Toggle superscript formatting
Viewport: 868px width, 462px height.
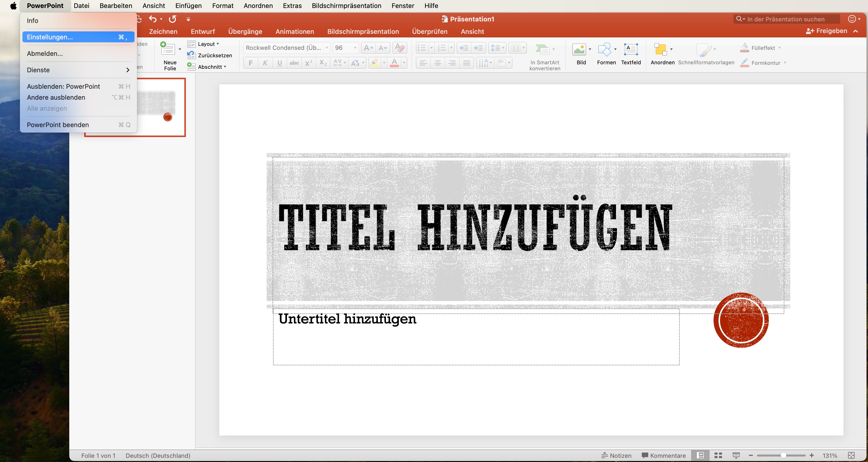(309, 63)
